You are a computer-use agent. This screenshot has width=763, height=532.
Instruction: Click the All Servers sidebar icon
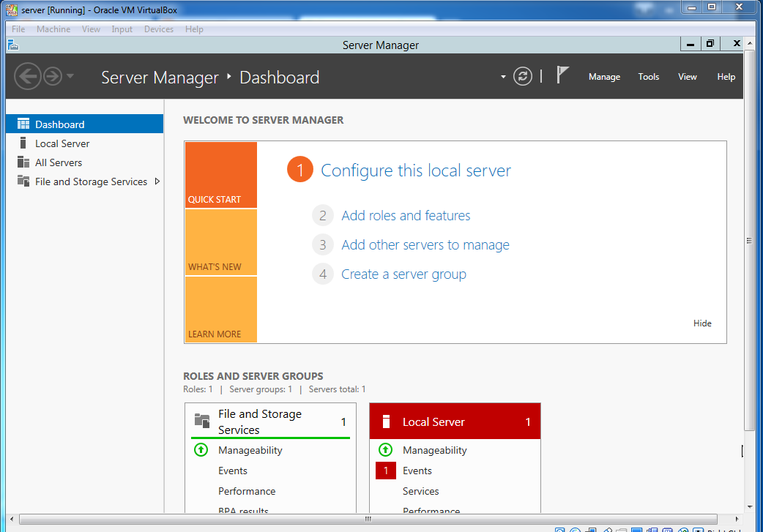click(x=24, y=162)
